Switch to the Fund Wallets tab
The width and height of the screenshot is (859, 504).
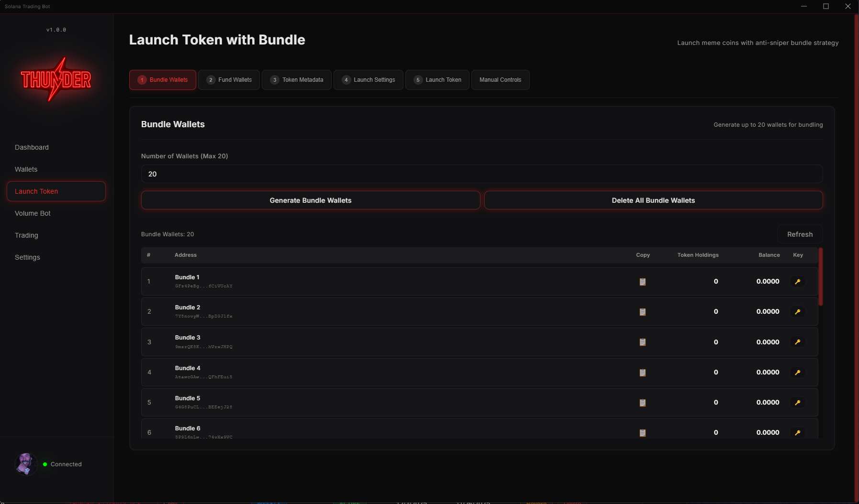pos(229,80)
